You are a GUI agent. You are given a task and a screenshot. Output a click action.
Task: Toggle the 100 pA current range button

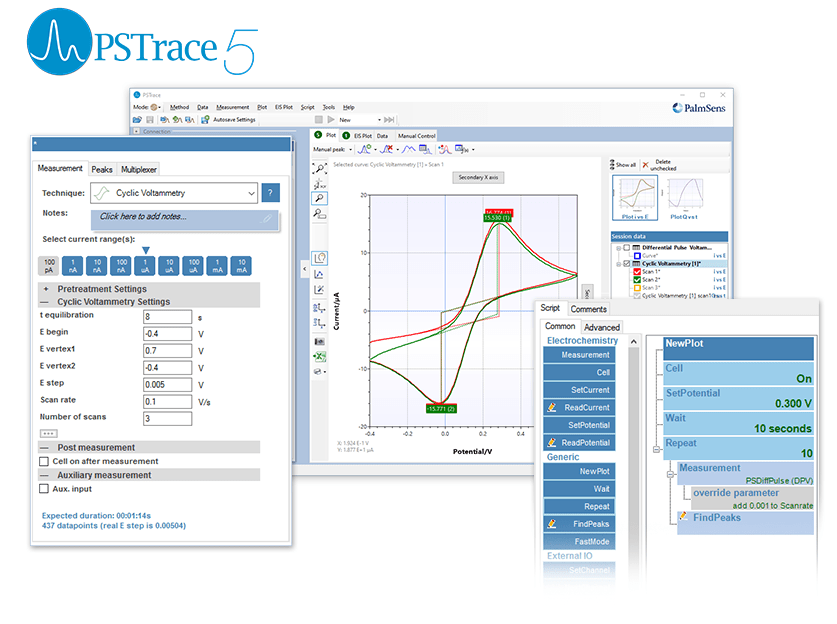click(x=49, y=266)
